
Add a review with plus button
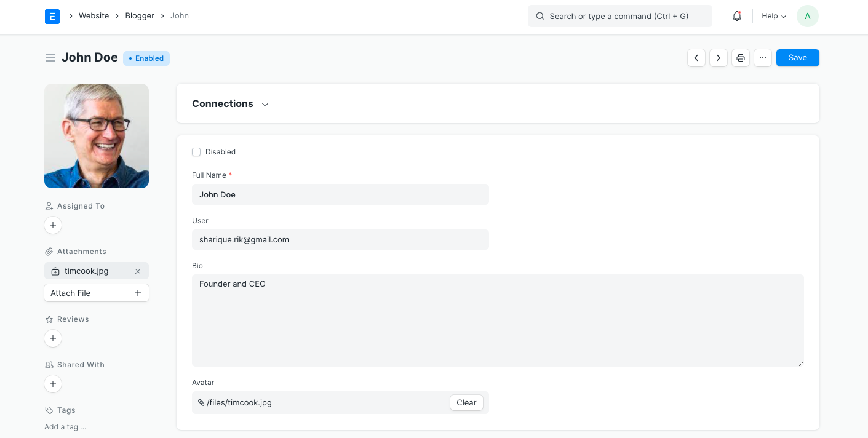pyautogui.click(x=53, y=338)
